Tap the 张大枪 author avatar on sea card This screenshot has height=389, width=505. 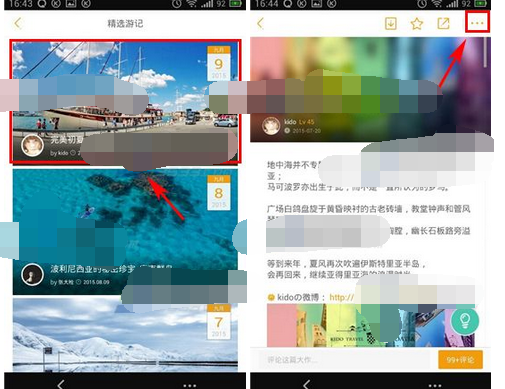coord(32,275)
